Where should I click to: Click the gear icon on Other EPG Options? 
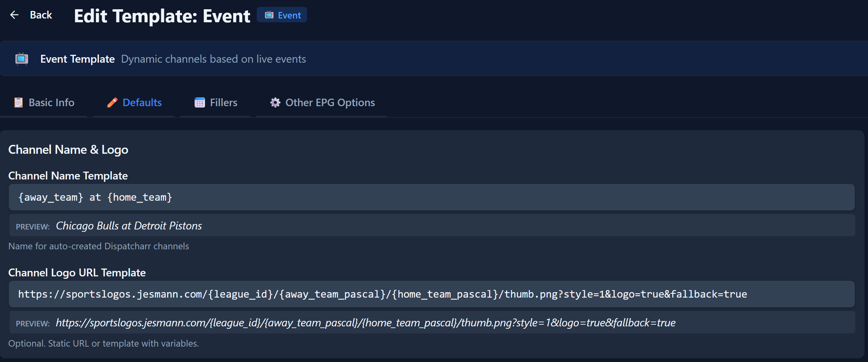point(275,102)
